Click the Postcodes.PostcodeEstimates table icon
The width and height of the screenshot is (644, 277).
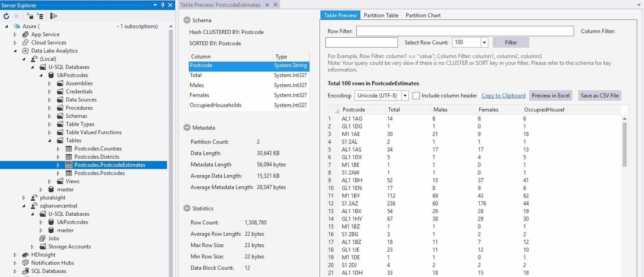point(68,165)
